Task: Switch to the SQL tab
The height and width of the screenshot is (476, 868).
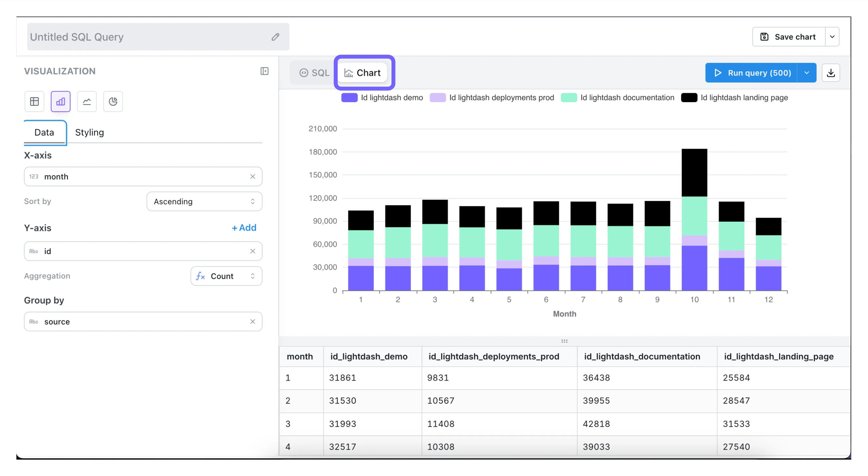Action: click(x=314, y=73)
